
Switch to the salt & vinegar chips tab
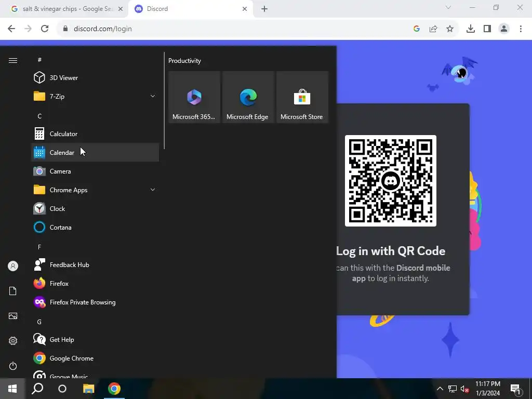64,9
